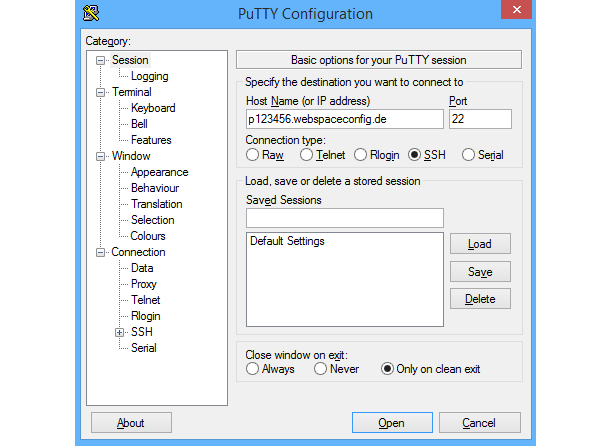
Task: Open the Telnet category in tree
Action: (145, 300)
